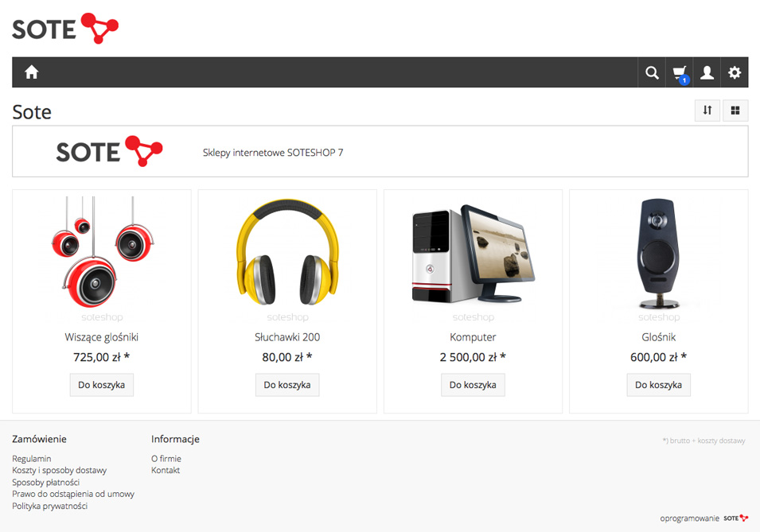
Task: Open Sposoby płatności link
Action: [45, 482]
